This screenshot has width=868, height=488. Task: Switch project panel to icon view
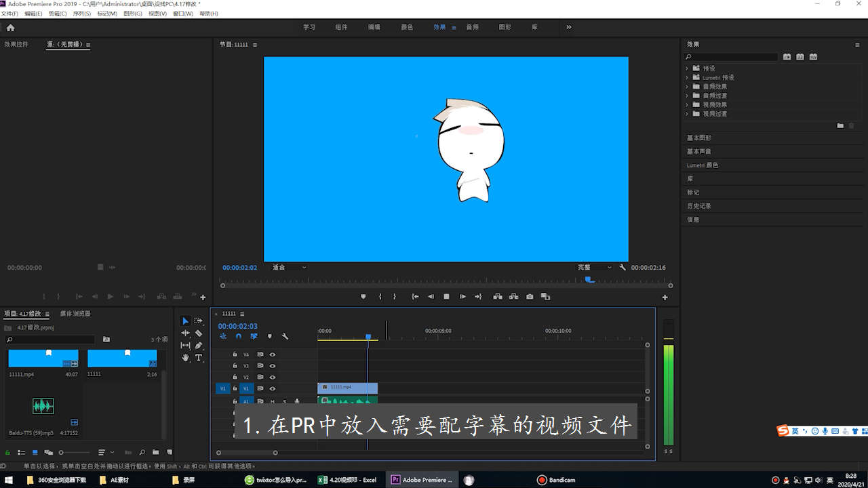tap(35, 452)
